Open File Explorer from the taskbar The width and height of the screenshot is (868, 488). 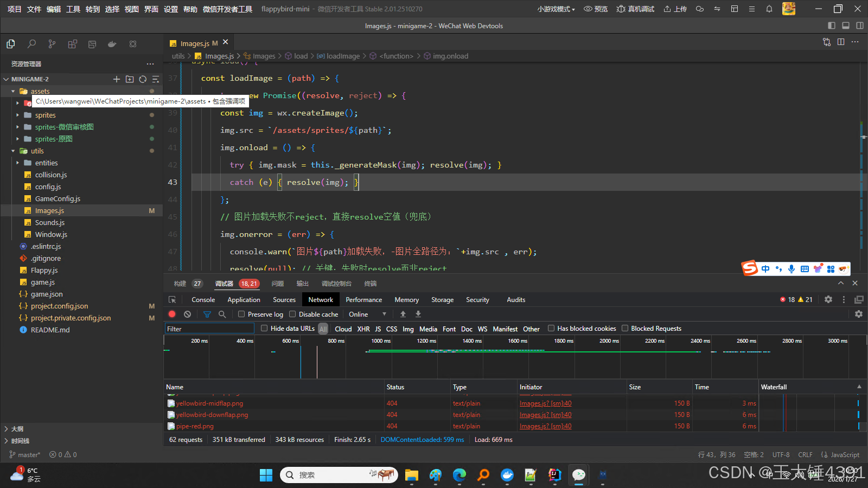pos(412,475)
